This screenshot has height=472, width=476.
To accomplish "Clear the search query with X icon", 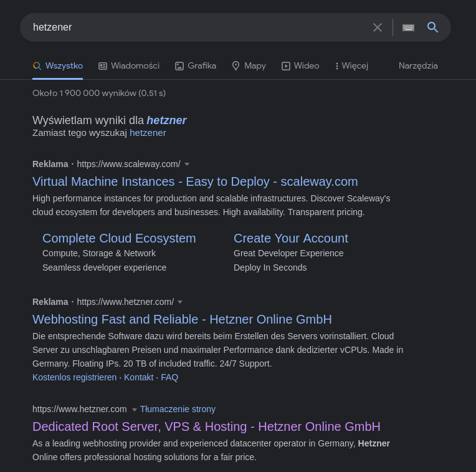I will [x=378, y=27].
